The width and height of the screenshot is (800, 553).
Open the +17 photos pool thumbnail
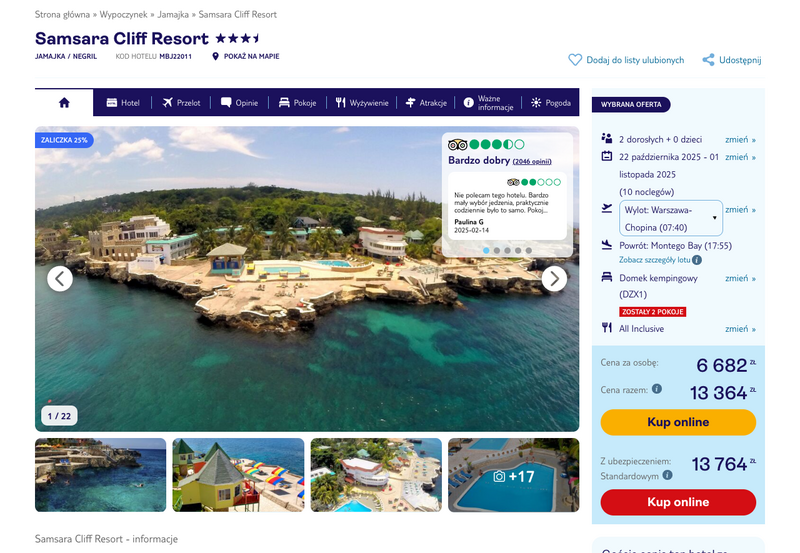click(513, 475)
